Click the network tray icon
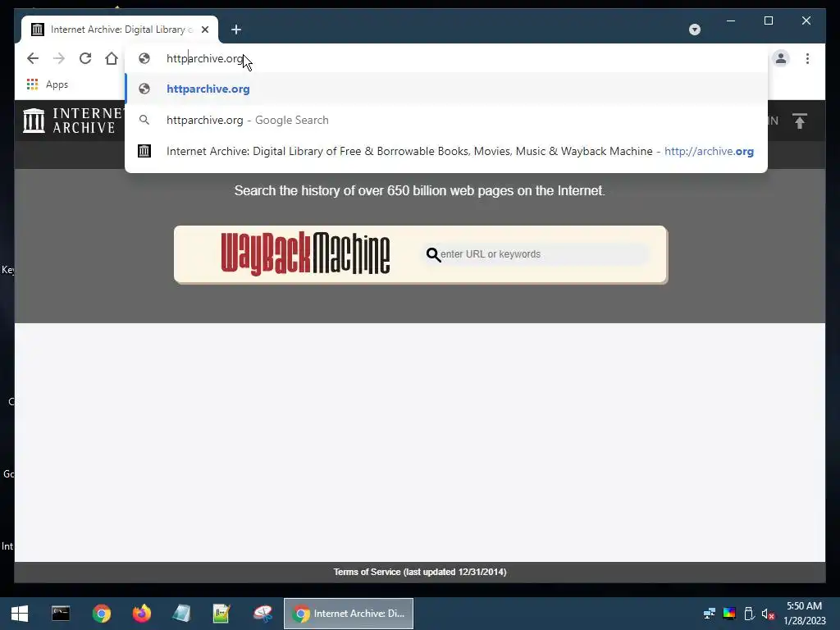The width and height of the screenshot is (840, 630). click(710, 614)
